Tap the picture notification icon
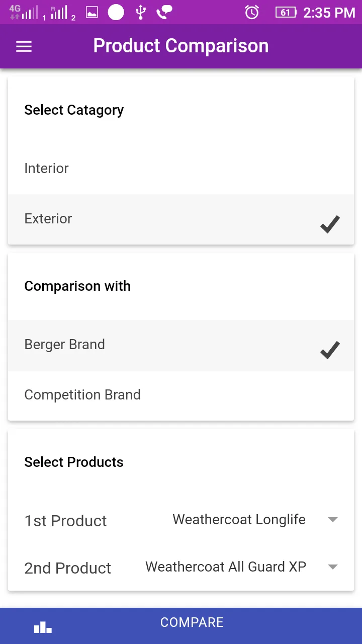 coord(92,13)
